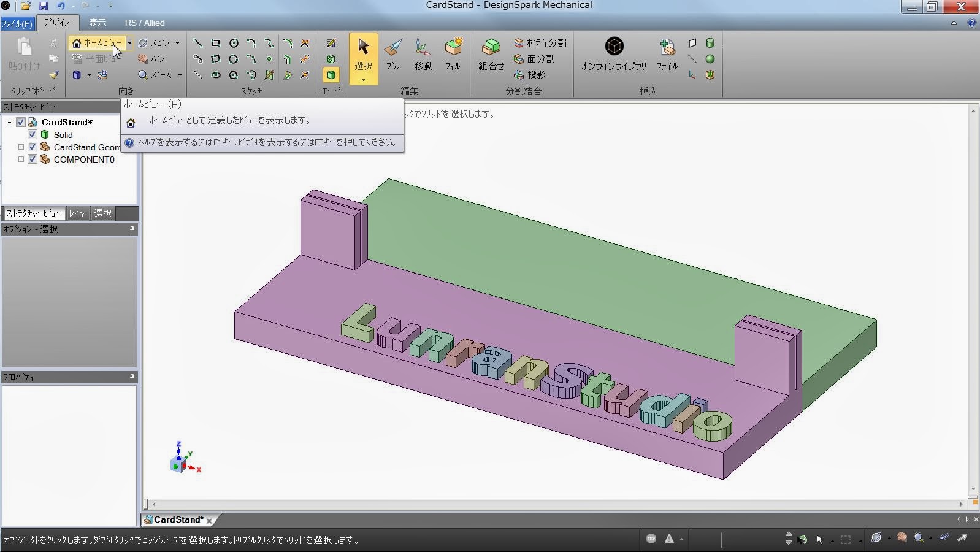Image resolution: width=980 pixels, height=552 pixels.
Task: Click the pan hand icon in status bar
Action: [902, 537]
